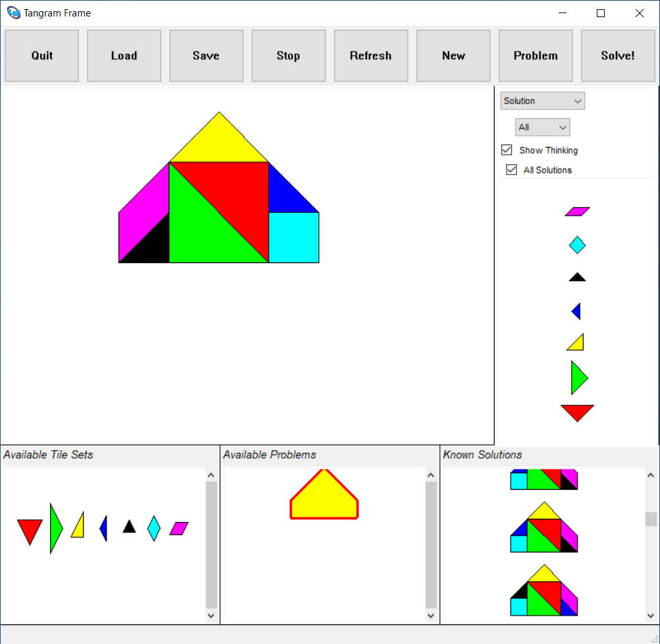Image resolution: width=660 pixels, height=644 pixels.
Task: Choose the yellow triangle tile in the right panel
Action: (576, 342)
